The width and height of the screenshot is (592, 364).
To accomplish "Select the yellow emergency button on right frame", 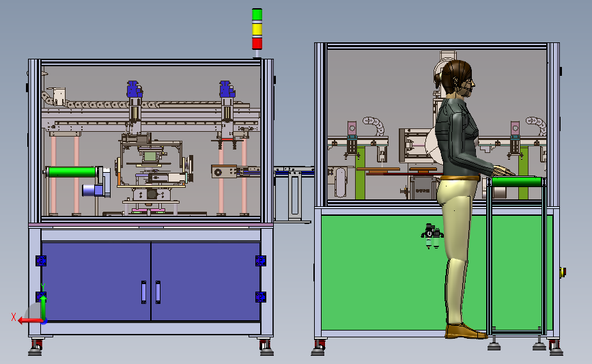I will click(563, 272).
